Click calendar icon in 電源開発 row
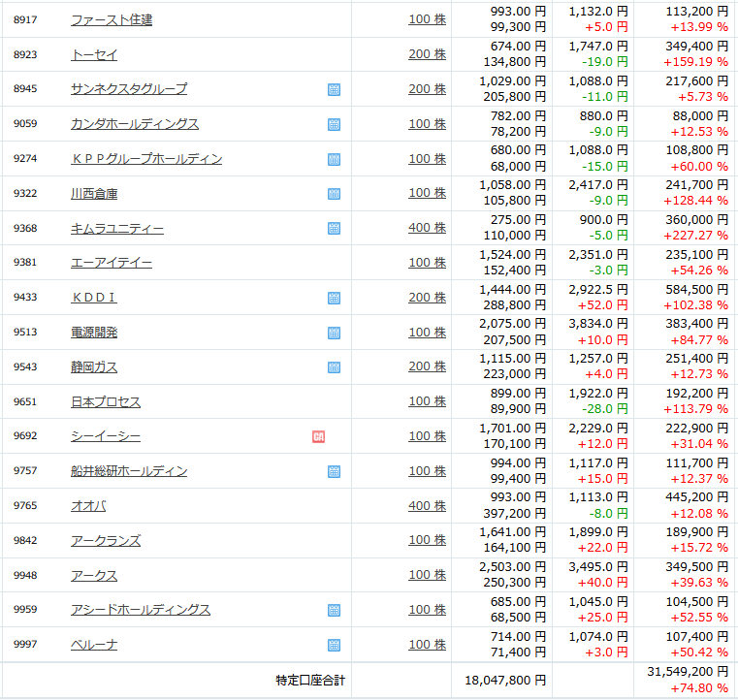This screenshot has height=700, width=738. pyautogui.click(x=334, y=333)
